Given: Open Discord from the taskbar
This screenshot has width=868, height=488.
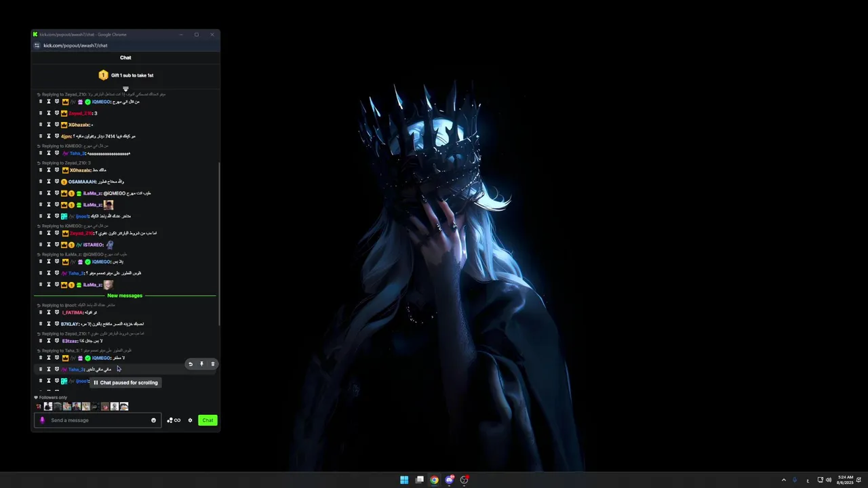Looking at the screenshot, I should [x=449, y=480].
